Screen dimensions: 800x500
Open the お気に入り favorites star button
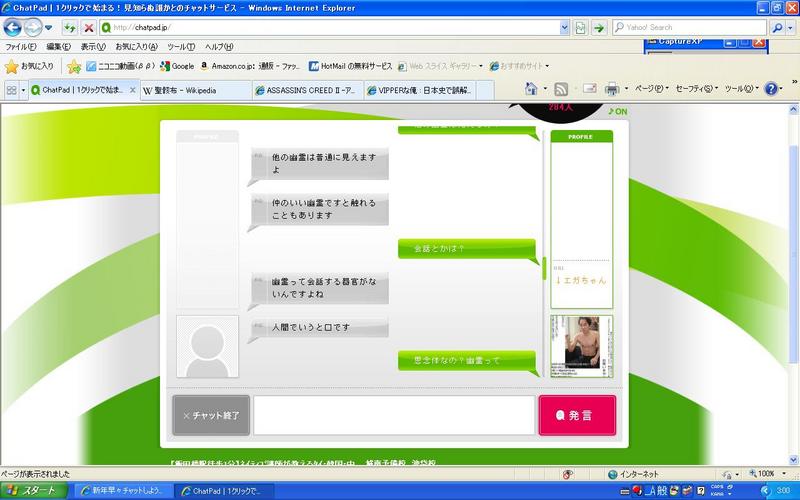click(x=30, y=66)
